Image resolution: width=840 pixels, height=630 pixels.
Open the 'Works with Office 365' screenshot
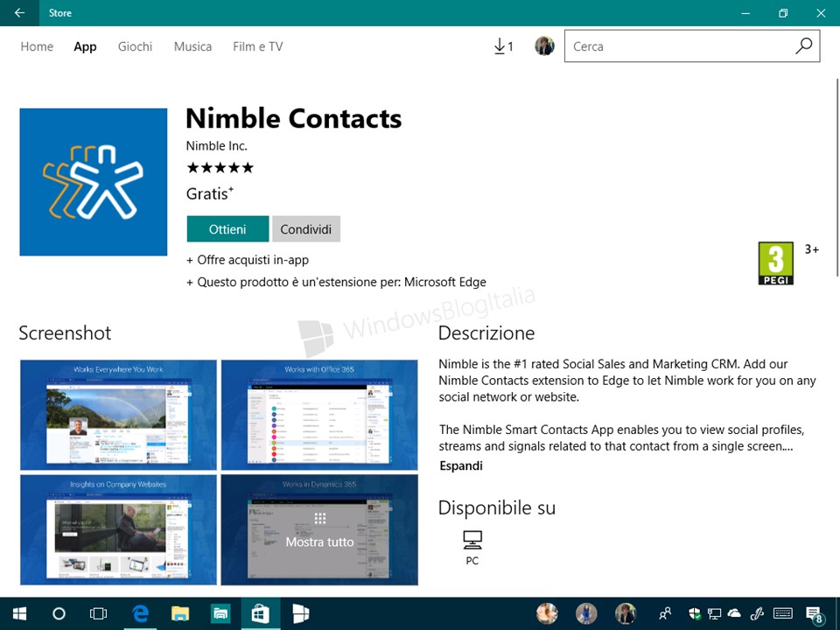tap(319, 415)
